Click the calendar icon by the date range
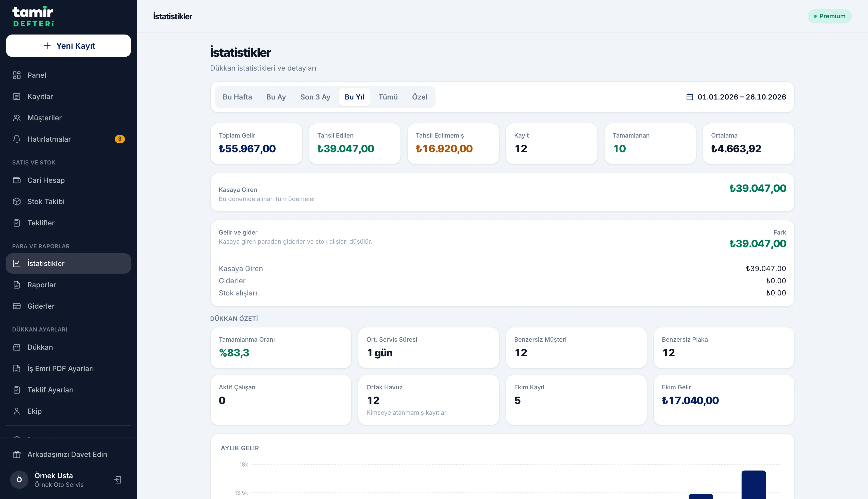868x499 pixels. (x=690, y=97)
